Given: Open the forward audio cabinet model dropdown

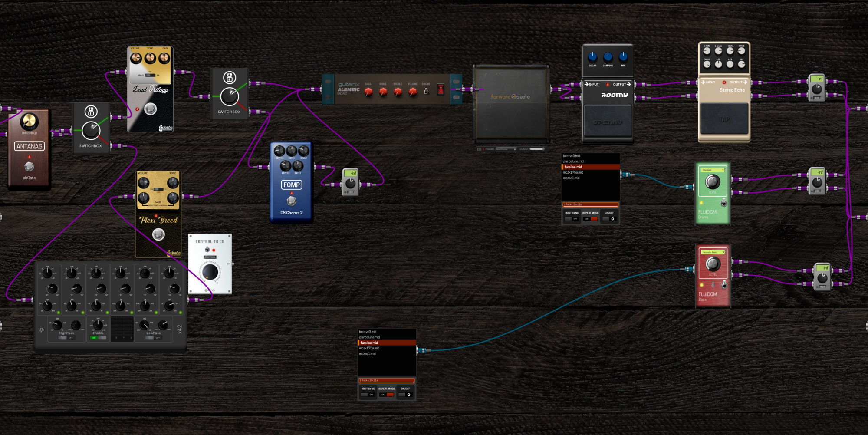Looking at the screenshot, I should pyautogui.click(x=506, y=149).
